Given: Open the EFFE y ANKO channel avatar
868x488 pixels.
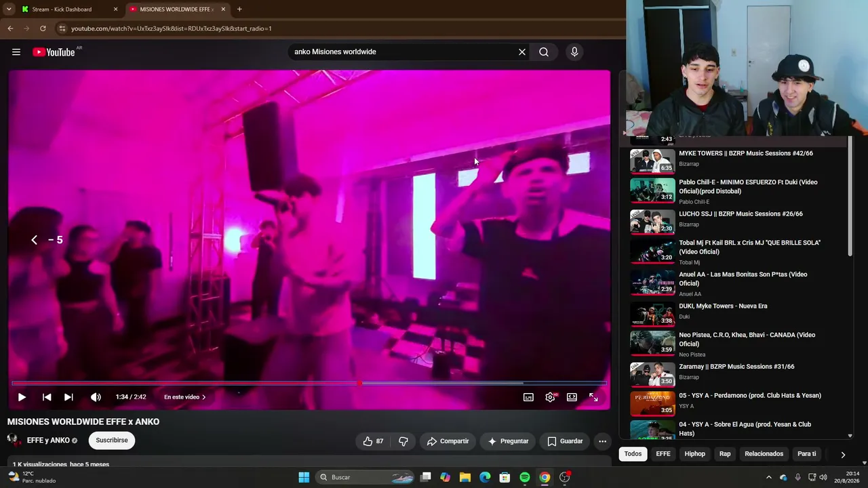Looking at the screenshot, I should [x=14, y=441].
